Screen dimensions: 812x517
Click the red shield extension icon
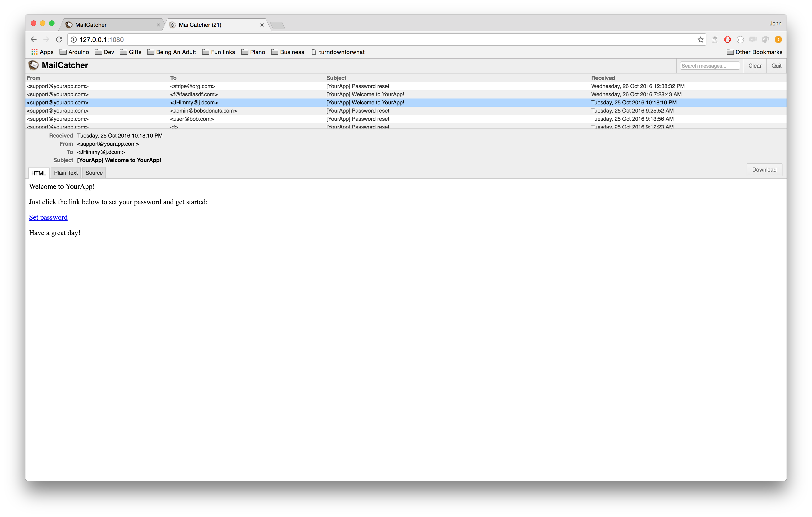[x=727, y=39]
